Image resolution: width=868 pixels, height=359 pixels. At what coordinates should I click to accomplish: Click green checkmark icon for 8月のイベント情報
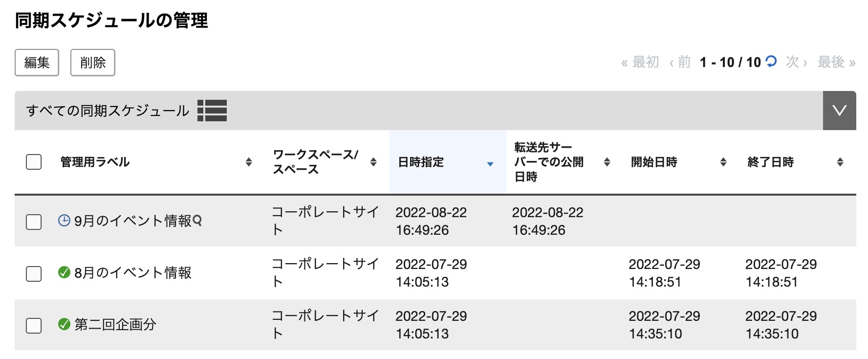point(64,272)
